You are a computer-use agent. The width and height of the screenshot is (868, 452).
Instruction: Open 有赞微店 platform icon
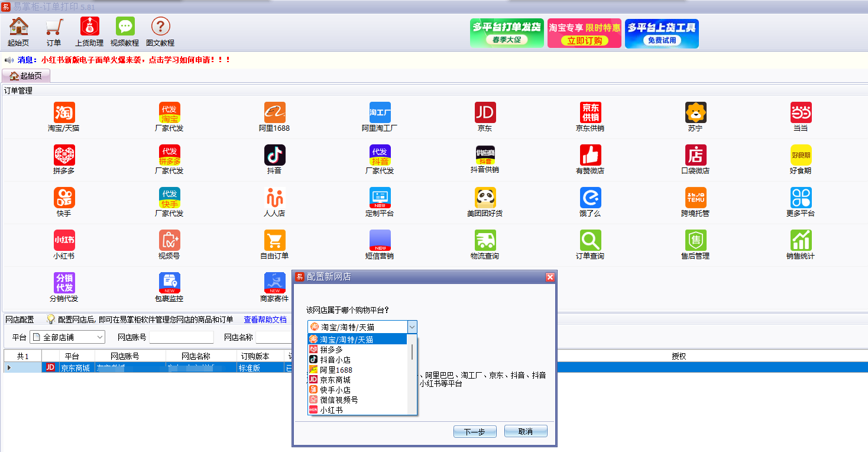pos(590,155)
